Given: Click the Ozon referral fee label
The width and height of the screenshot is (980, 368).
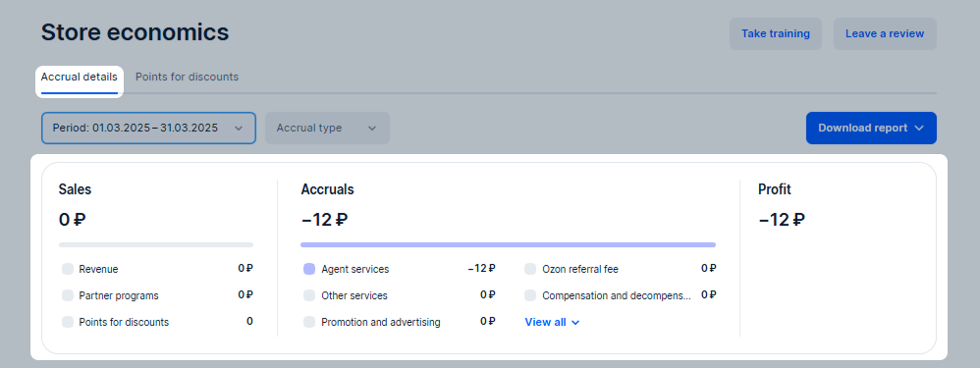Looking at the screenshot, I should point(580,269).
